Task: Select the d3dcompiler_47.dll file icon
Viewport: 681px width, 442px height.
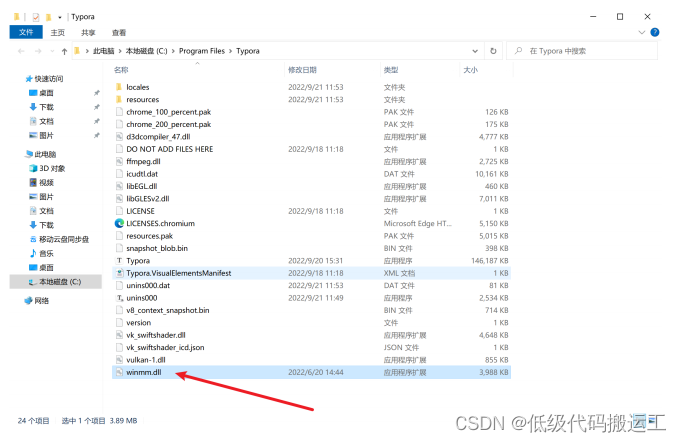Action: [x=119, y=136]
